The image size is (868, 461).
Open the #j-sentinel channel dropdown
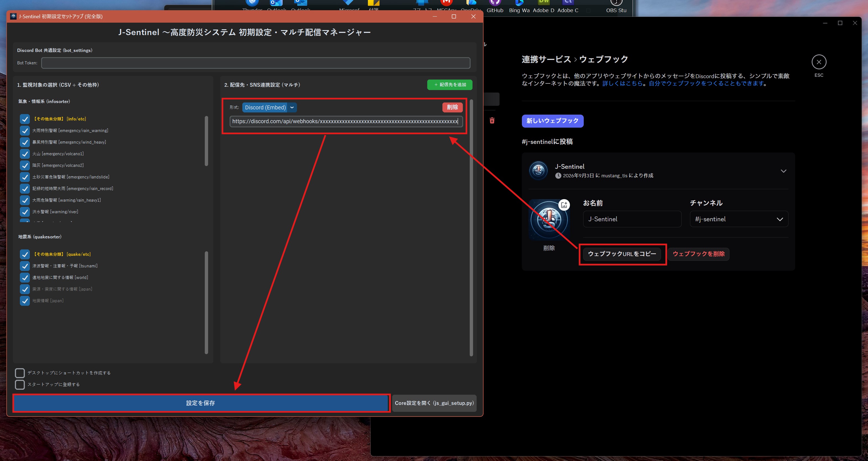coord(739,219)
